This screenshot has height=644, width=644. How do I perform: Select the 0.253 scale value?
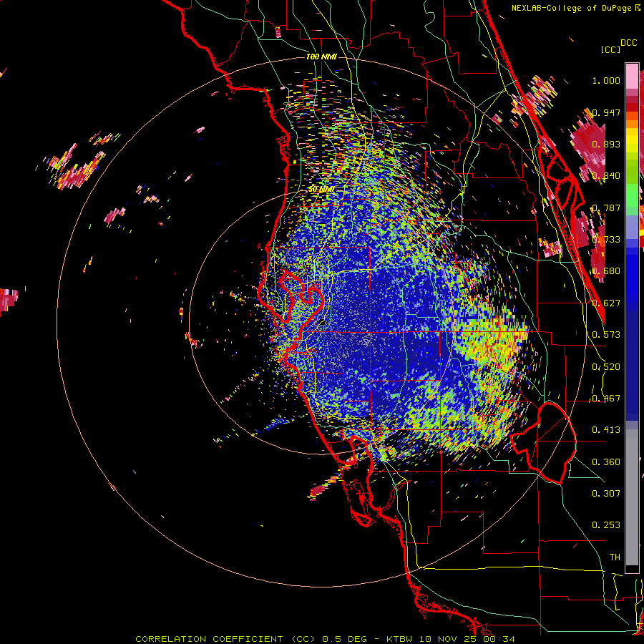point(606,525)
